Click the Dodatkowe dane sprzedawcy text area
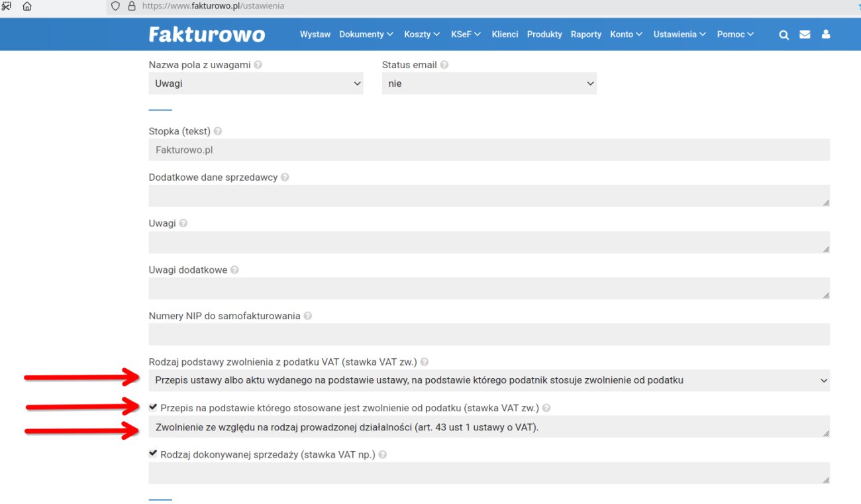 coord(489,196)
